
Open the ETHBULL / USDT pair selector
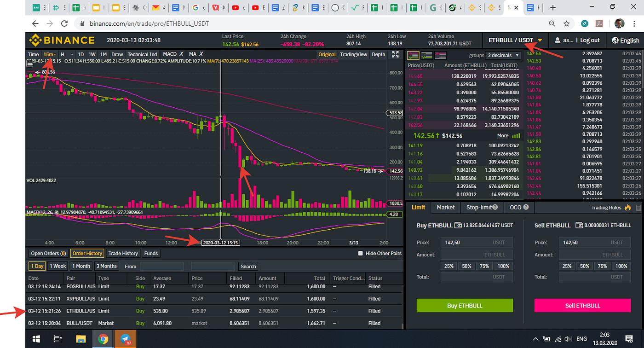[x=515, y=40]
